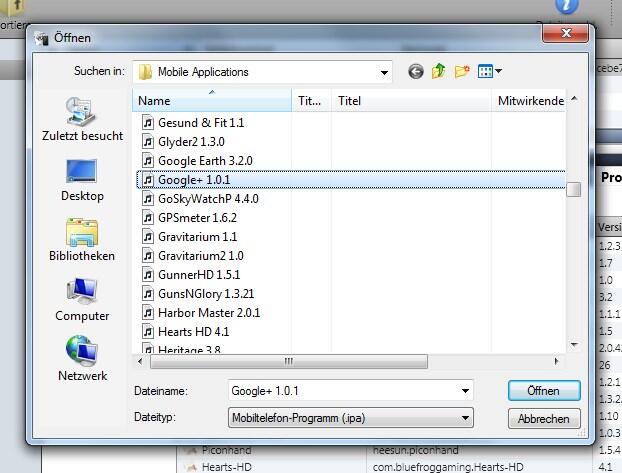
Task: Select file icon of GunnerHD 1.5.1
Action: click(x=148, y=275)
